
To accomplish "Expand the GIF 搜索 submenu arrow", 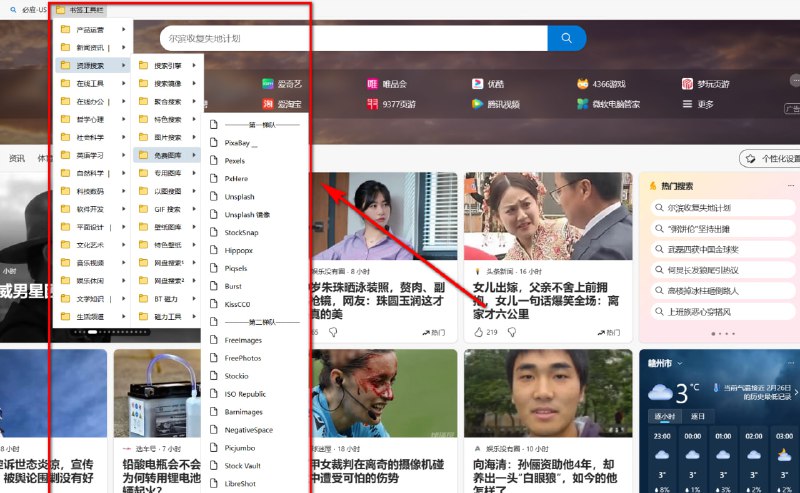I will [194, 209].
